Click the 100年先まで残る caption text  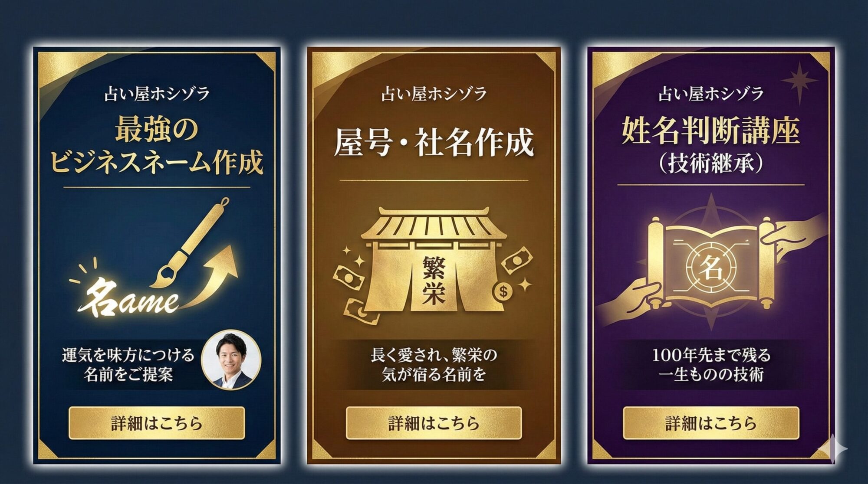pyautogui.click(x=711, y=355)
